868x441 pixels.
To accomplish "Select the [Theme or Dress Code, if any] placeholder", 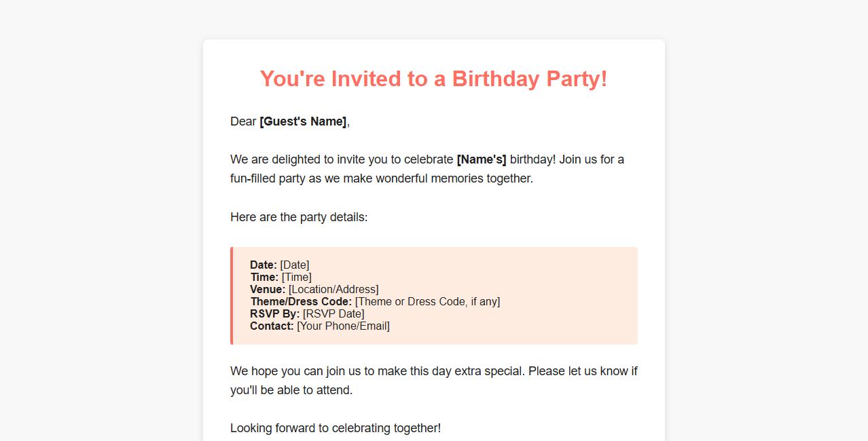I will (427, 302).
